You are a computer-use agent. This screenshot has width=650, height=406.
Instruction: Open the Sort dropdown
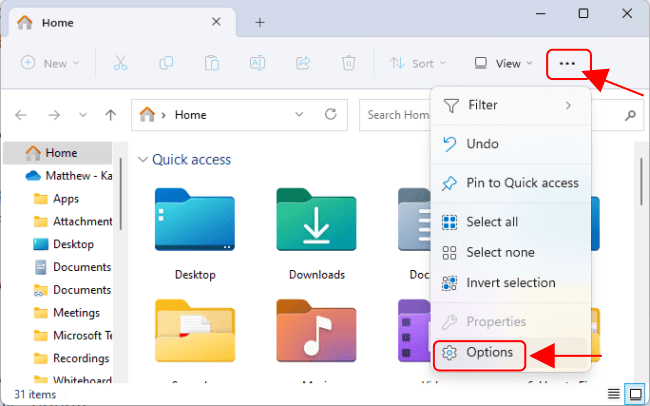point(418,63)
